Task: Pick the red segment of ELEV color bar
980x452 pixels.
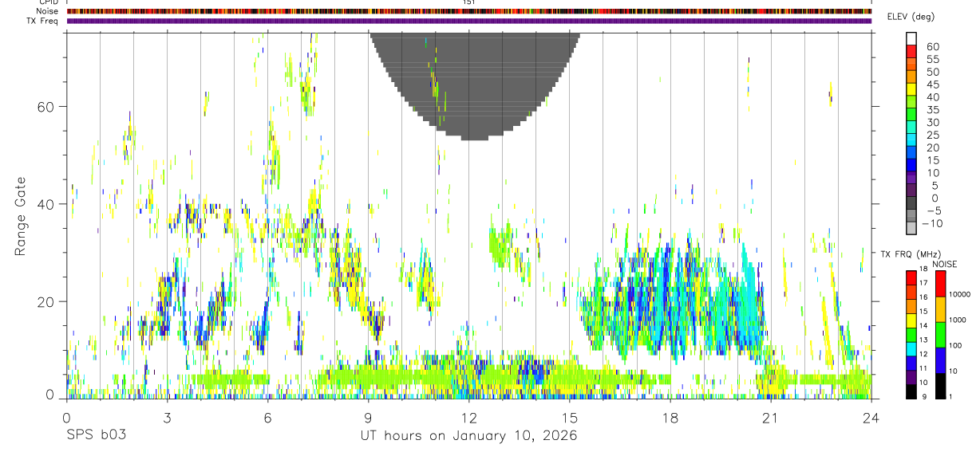Action: tap(911, 51)
